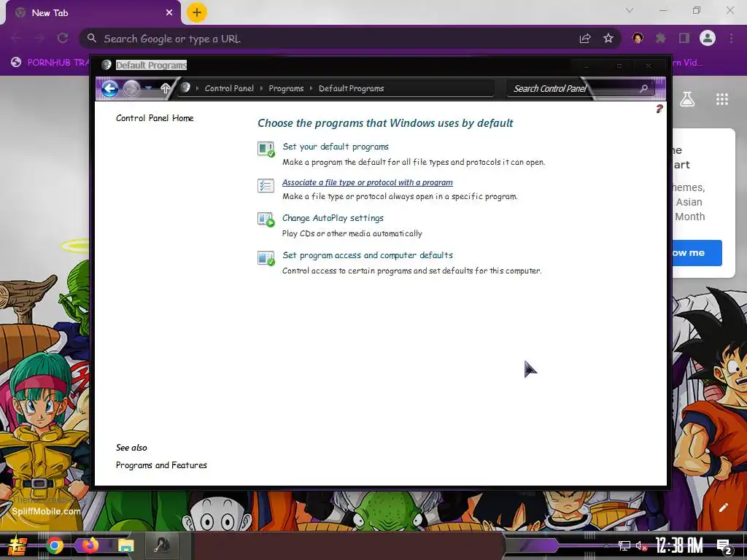Click the file association checklist icon
Viewport: 747px width, 560px height.
coord(266,185)
